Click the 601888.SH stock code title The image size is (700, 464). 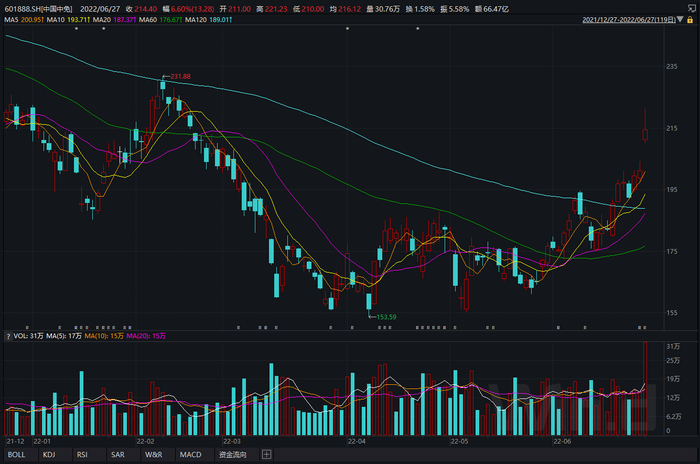coord(41,7)
